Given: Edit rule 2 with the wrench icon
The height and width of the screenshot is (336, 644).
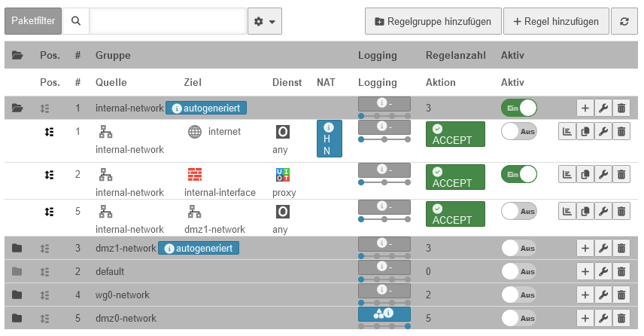Looking at the screenshot, I should 603,175.
